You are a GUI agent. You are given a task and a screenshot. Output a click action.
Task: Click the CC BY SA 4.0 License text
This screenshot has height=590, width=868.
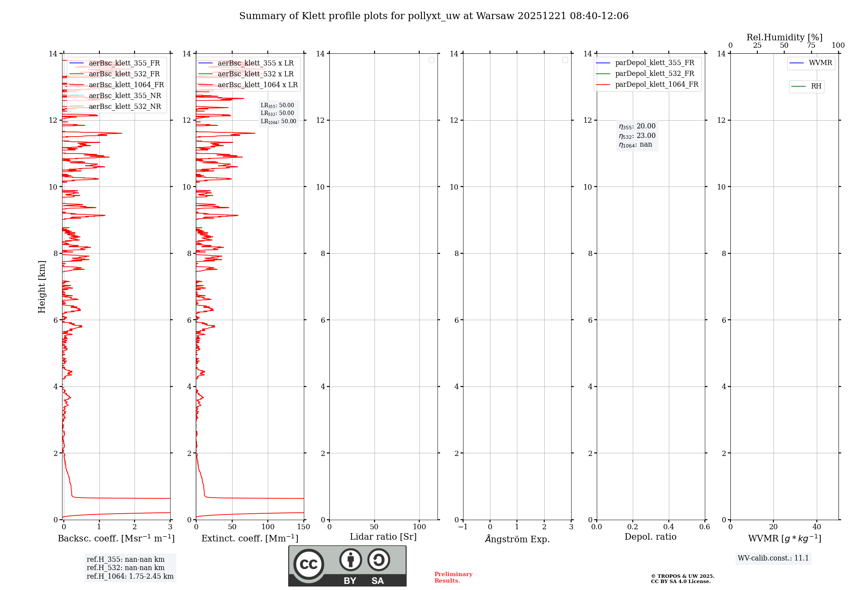pyautogui.click(x=681, y=581)
